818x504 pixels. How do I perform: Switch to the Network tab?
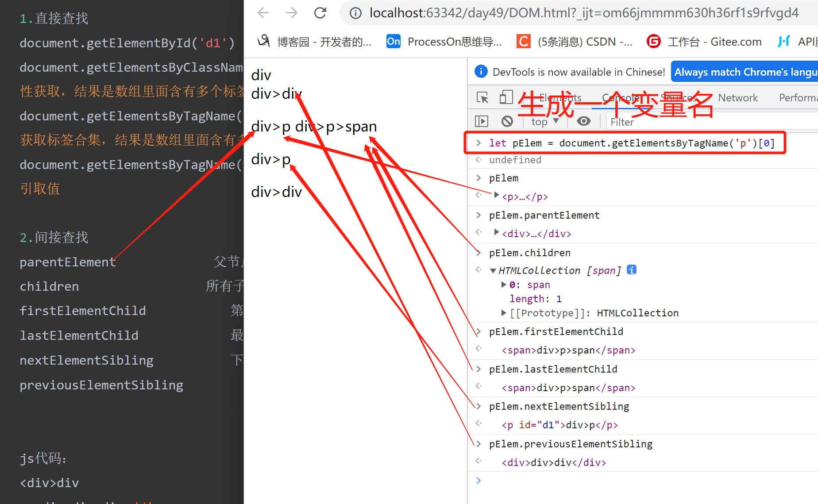click(738, 98)
